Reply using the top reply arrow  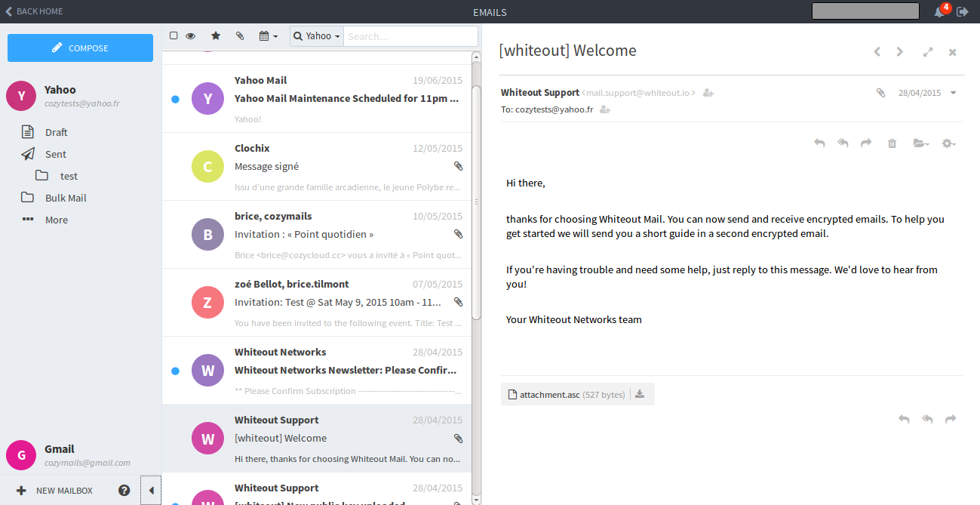tap(819, 143)
